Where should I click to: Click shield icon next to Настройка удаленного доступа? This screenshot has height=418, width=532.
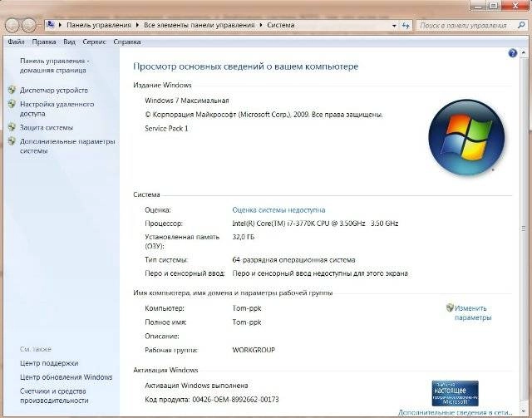[12, 104]
